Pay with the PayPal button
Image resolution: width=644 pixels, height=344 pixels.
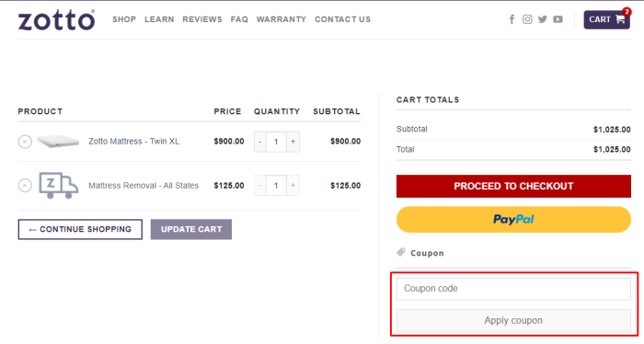[x=513, y=219]
